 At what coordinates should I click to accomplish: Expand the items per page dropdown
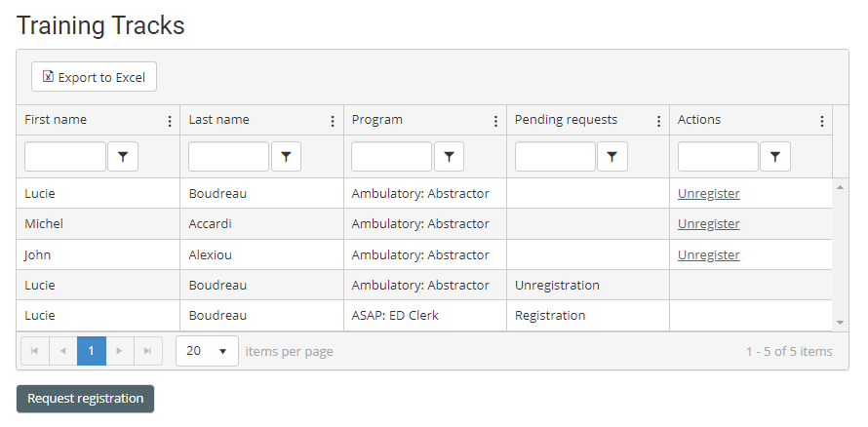(x=207, y=351)
